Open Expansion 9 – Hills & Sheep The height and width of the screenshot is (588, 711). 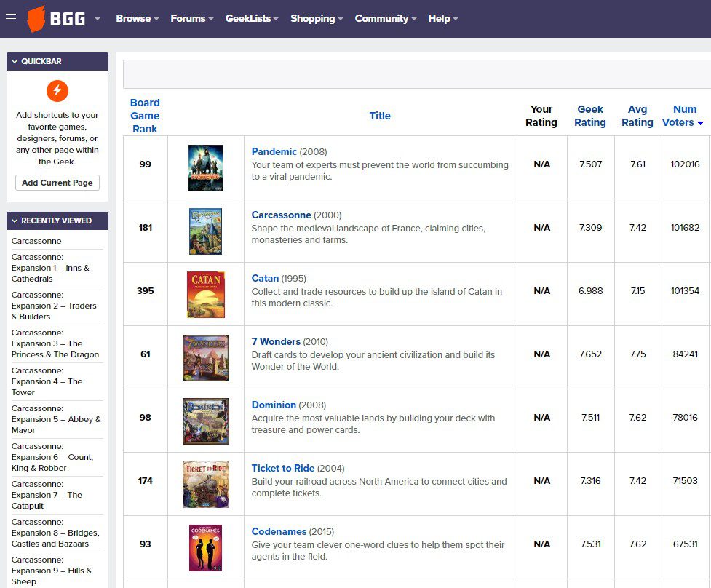[52, 571]
